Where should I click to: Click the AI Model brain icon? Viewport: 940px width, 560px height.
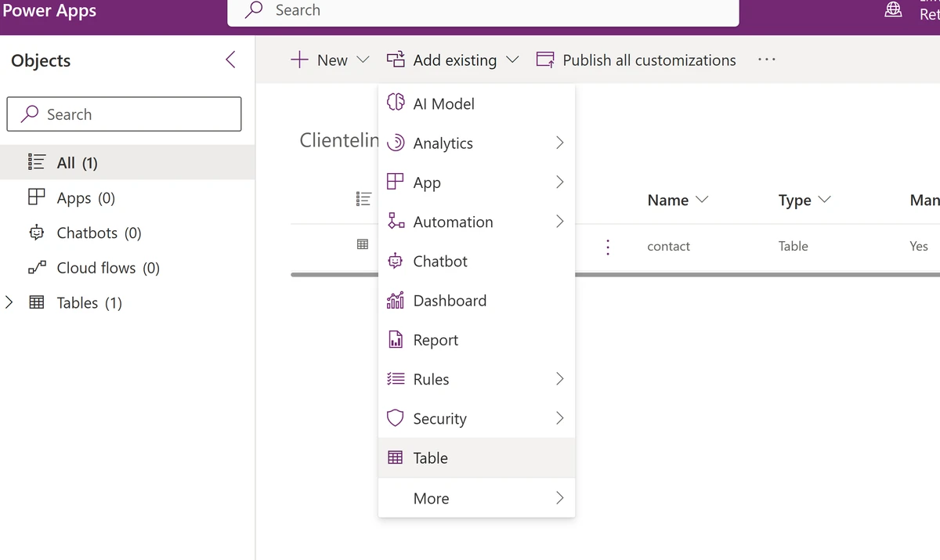pos(396,103)
